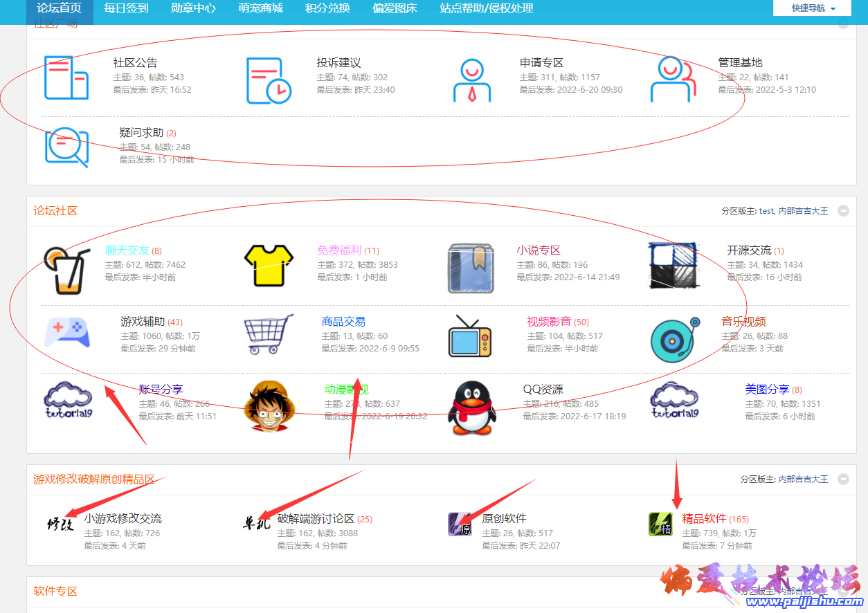Collapse the 游戏修改破解原创精品区 section
The height and width of the screenshot is (613, 868).
click(x=843, y=479)
